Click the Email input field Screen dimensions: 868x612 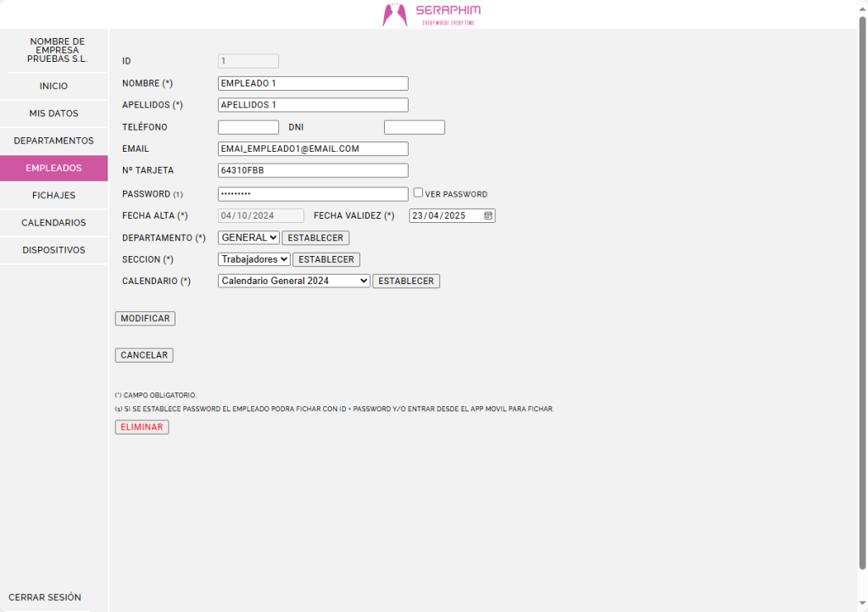pyautogui.click(x=313, y=149)
